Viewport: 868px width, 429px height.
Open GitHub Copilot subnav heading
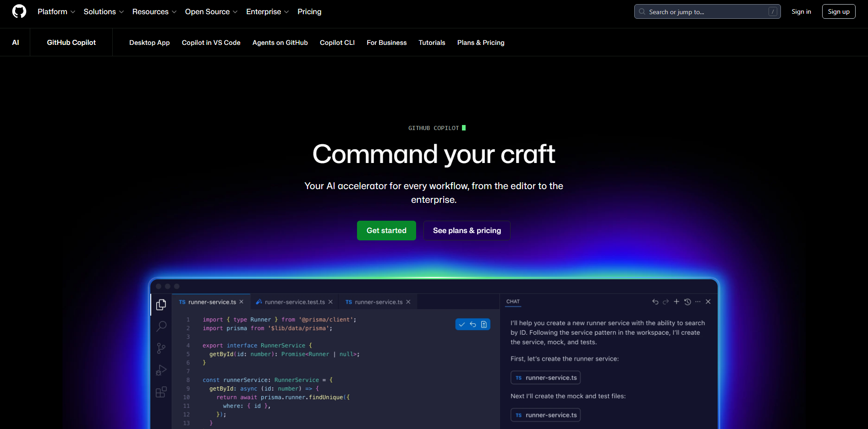coord(71,43)
